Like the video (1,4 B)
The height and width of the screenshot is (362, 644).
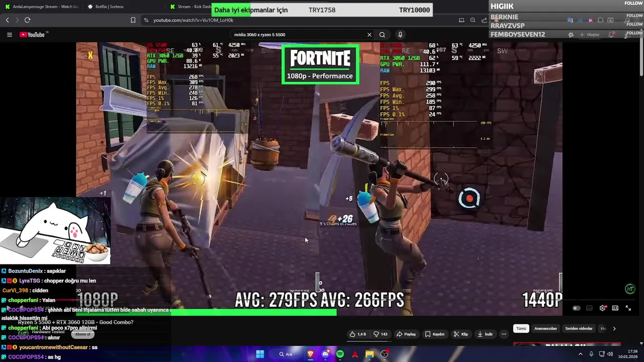coord(358,334)
